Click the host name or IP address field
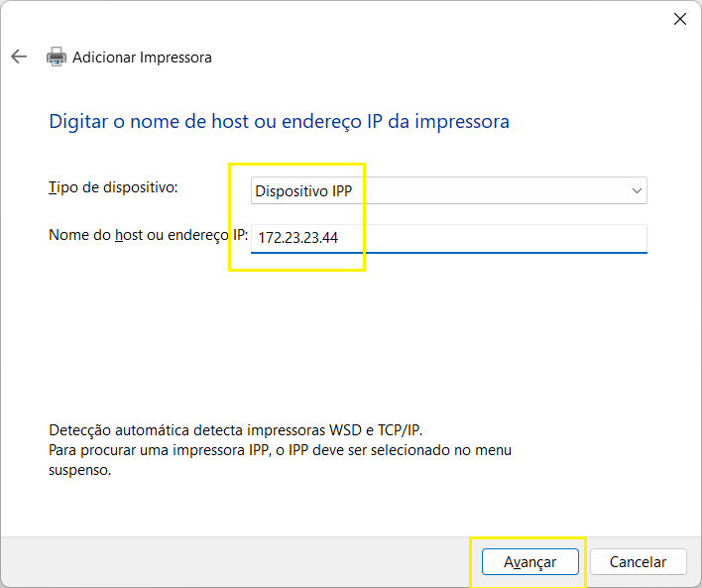Screen dimensions: 702x588 (448, 238)
